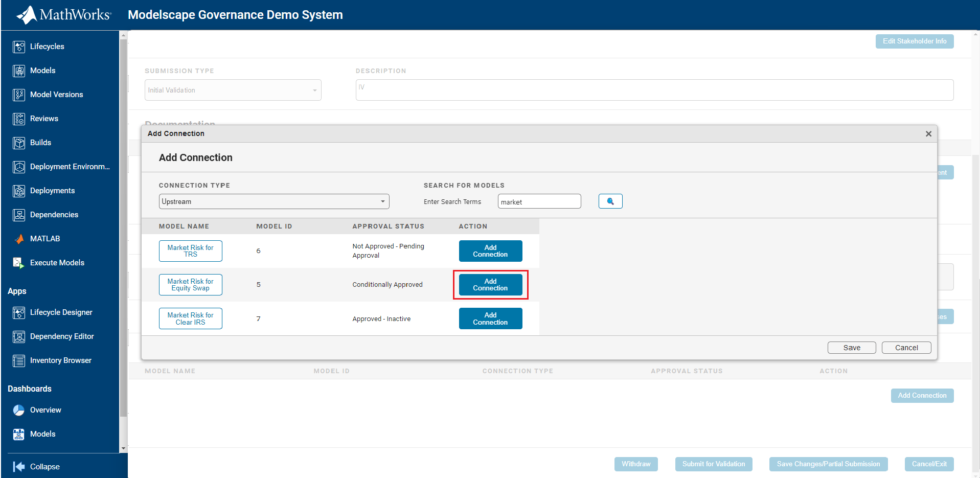980x478 pixels.
Task: Select the Deployment Environments menu entry
Action: [x=69, y=166]
